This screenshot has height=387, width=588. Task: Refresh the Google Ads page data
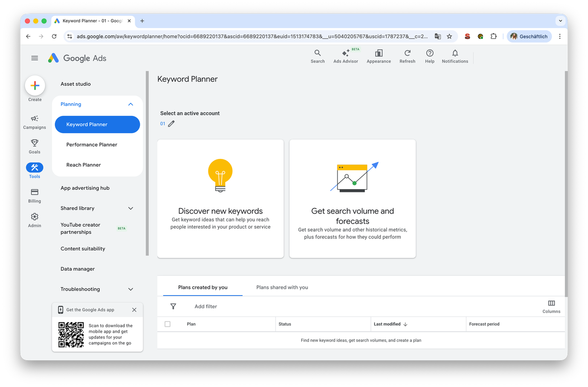(x=407, y=57)
